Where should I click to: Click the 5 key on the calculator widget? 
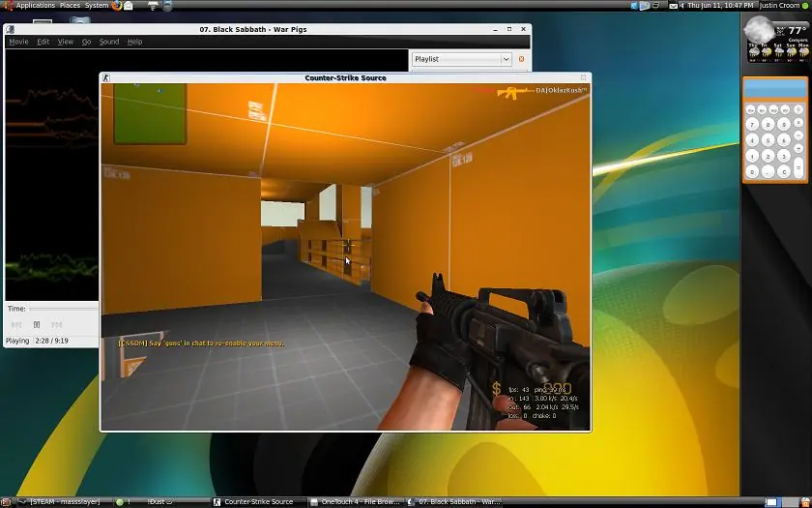click(x=768, y=140)
